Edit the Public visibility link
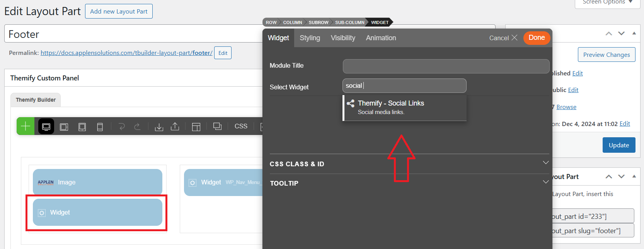Screen dimensions: 644x249 tap(573, 90)
